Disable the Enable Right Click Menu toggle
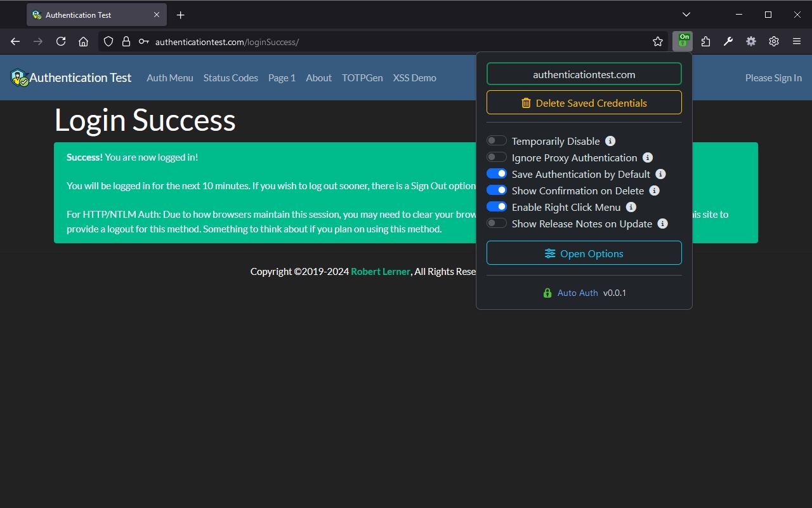 point(497,206)
